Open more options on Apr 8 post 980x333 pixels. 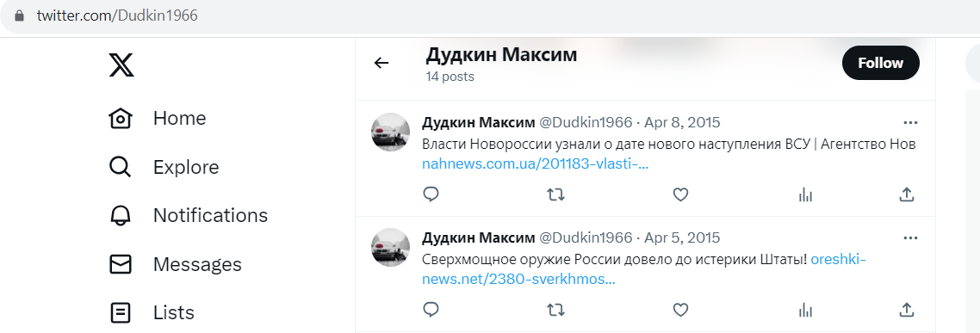(910, 122)
